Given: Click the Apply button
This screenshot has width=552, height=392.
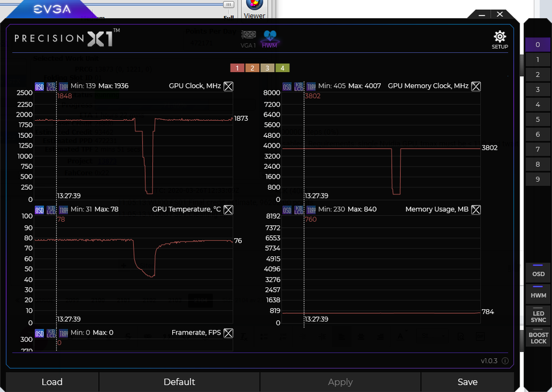Looking at the screenshot, I should click(x=340, y=382).
